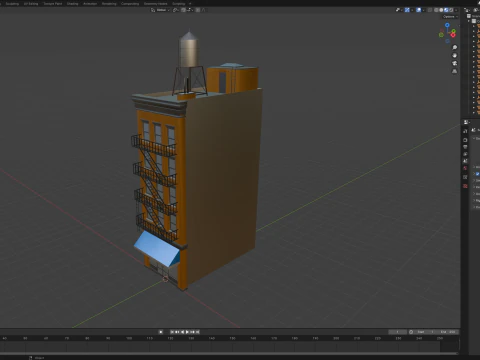Click frame 120 on the timeline ruler
This screenshot has width=480, height=360.
170,338
